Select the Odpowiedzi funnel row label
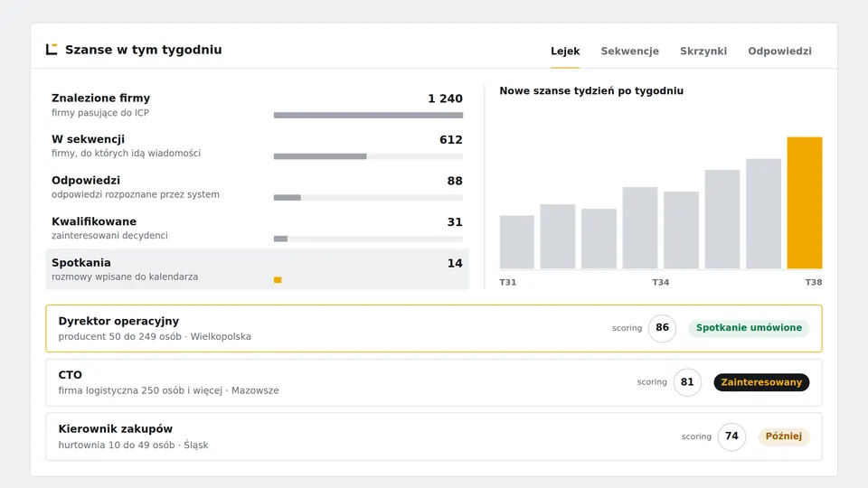The image size is (868, 488). click(x=86, y=181)
